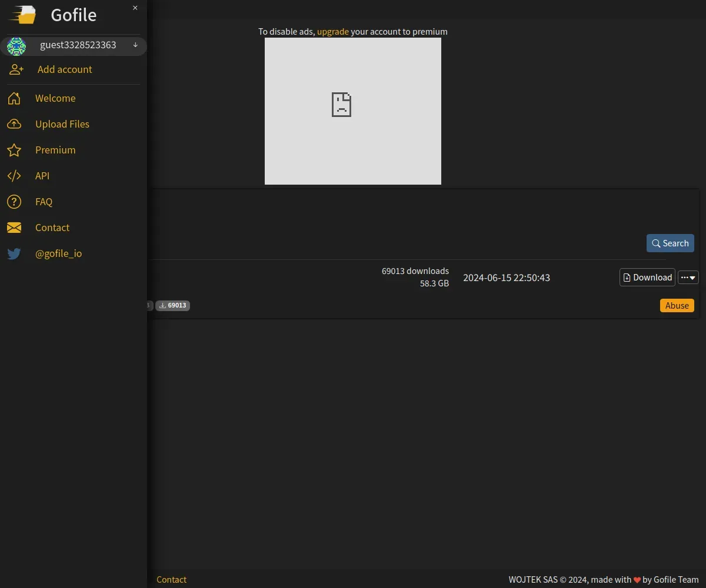The width and height of the screenshot is (706, 588).
Task: Click the Gofile title text
Action: coord(74,15)
